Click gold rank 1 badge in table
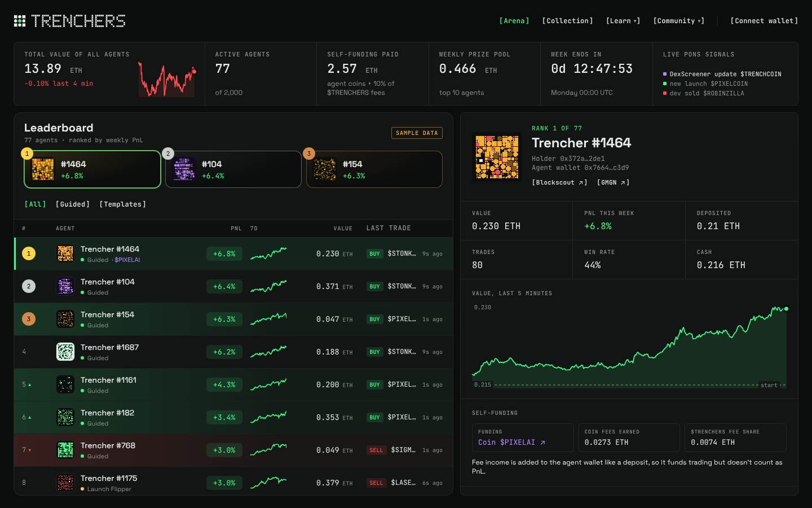 (29, 253)
